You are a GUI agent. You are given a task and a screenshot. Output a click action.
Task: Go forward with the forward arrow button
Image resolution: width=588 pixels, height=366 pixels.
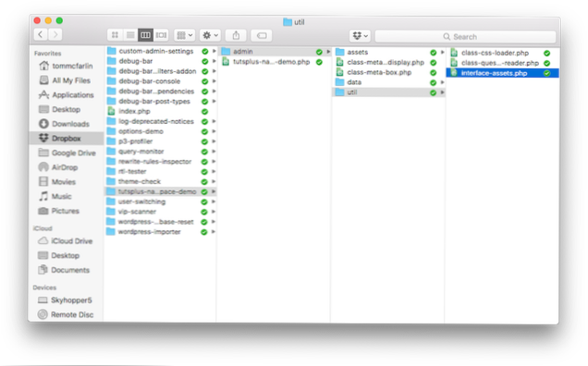pyautogui.click(x=55, y=35)
